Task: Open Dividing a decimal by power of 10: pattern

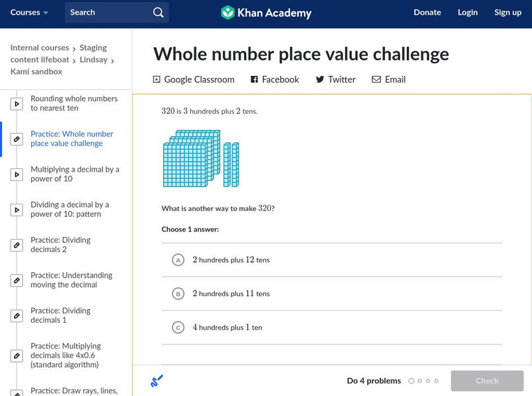Action: 70,209
